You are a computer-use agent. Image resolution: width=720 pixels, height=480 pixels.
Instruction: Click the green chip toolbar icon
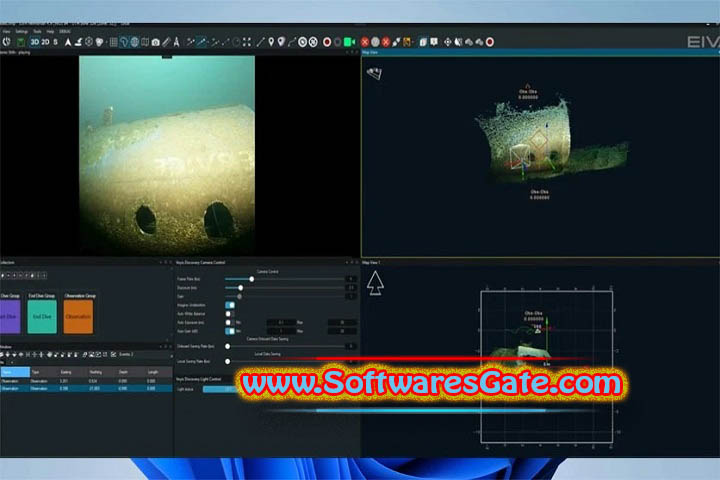tap(21, 42)
